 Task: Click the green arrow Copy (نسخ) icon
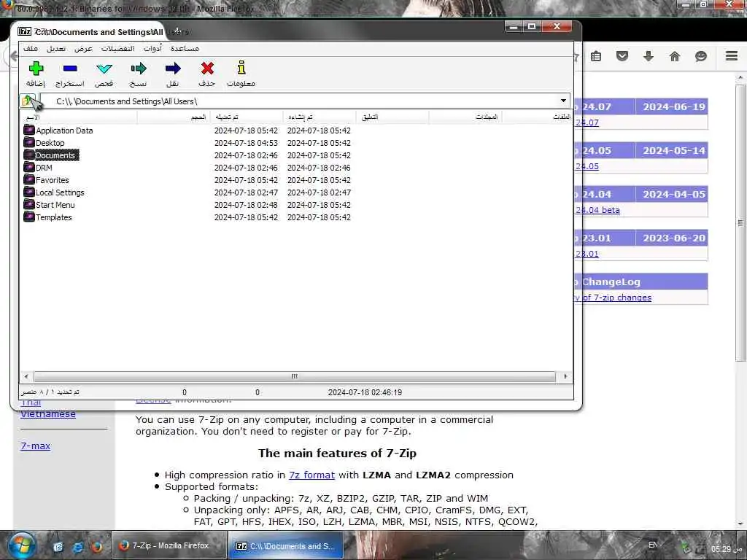(x=138, y=69)
